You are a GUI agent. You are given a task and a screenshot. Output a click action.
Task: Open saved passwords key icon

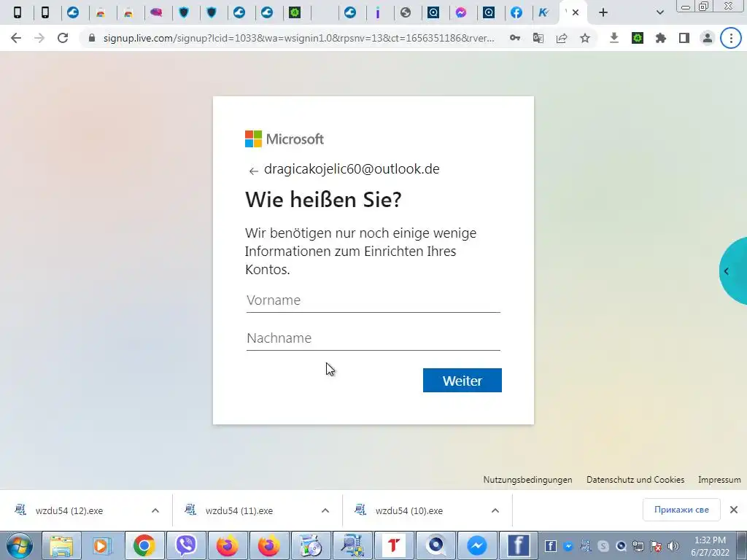click(x=515, y=38)
